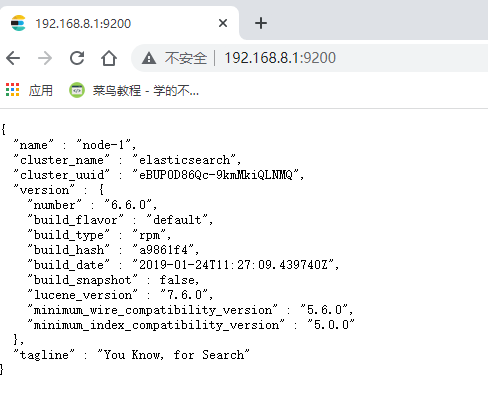488x404 pixels.
Task: Open the 应用 apps bookmark
Action: 40,90
